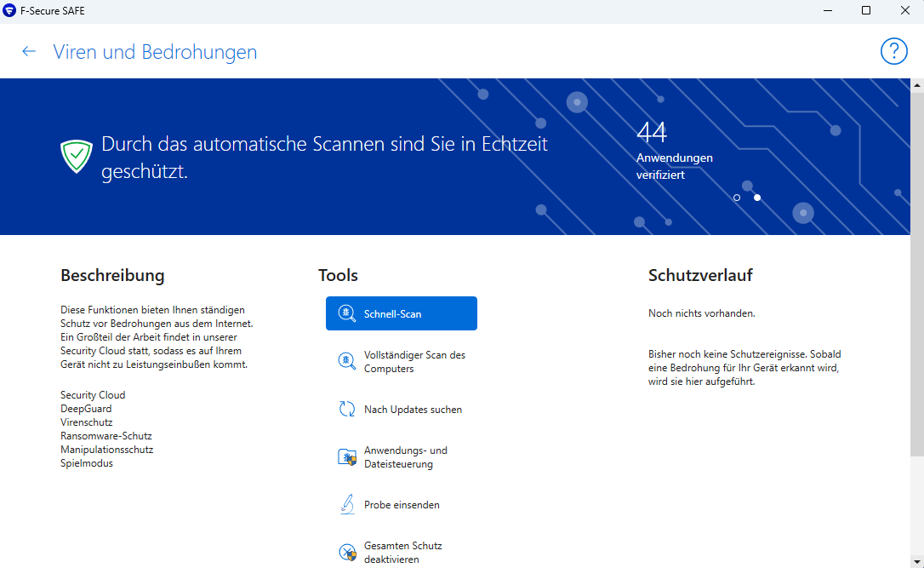924x568 pixels.
Task: Close the F-Secure SAFE window
Action: click(904, 10)
